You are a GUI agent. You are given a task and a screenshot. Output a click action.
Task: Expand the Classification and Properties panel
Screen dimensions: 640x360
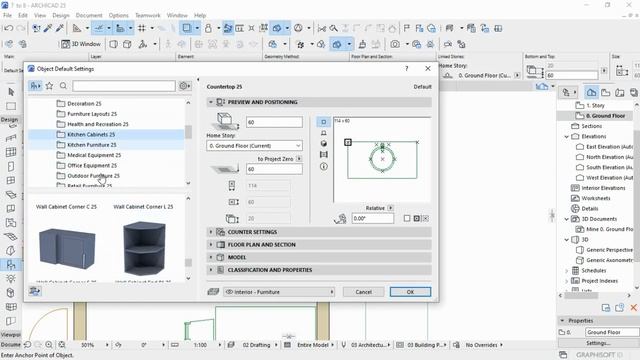(211, 270)
